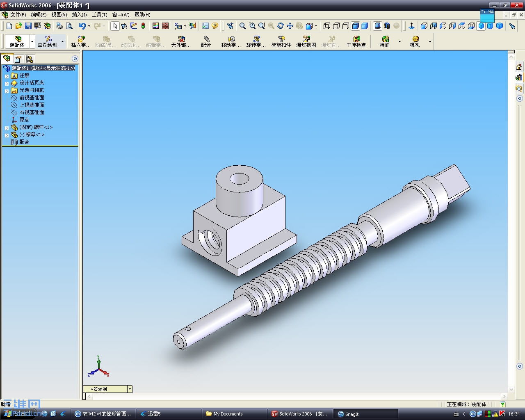Open the 迅雷5 taskbar window

click(x=169, y=414)
